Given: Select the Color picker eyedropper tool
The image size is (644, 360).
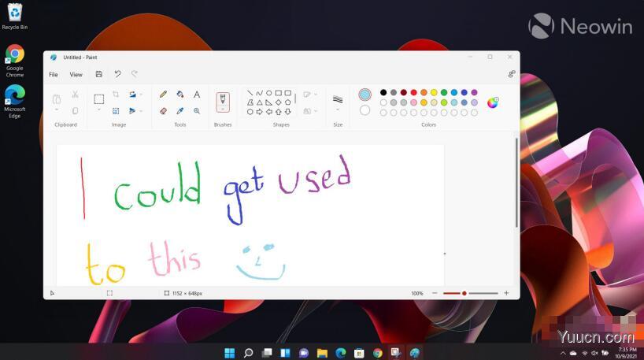Looking at the screenshot, I should point(180,111).
